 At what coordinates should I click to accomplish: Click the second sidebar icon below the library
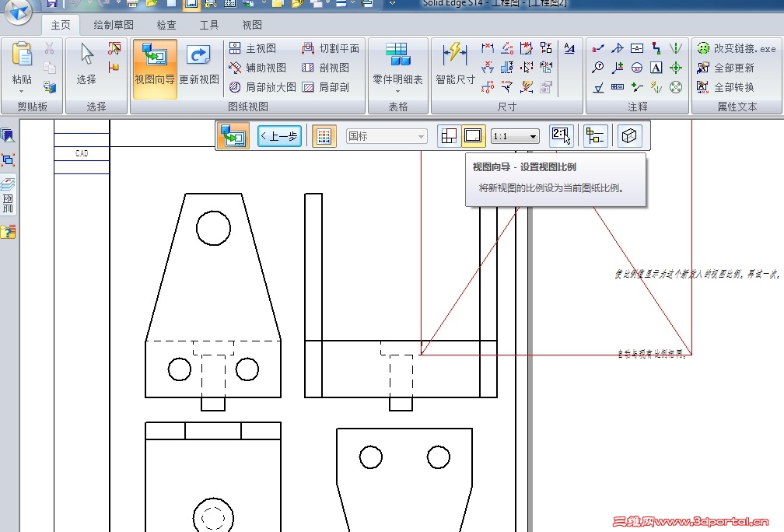pos(8,160)
